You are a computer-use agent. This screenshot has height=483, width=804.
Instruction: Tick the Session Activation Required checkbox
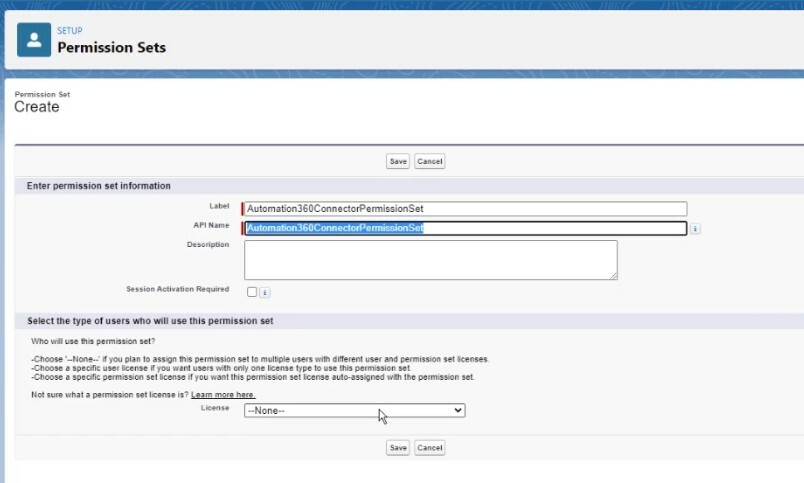[252, 292]
